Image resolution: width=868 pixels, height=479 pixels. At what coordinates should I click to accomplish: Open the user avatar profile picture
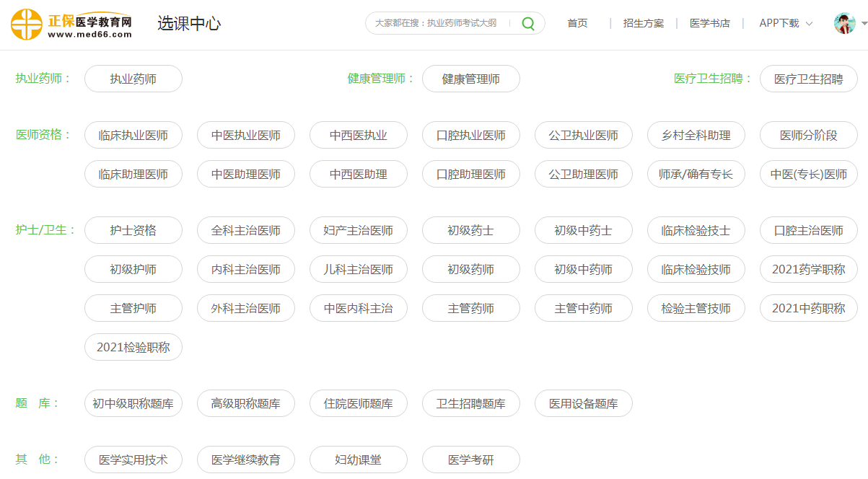coord(844,23)
